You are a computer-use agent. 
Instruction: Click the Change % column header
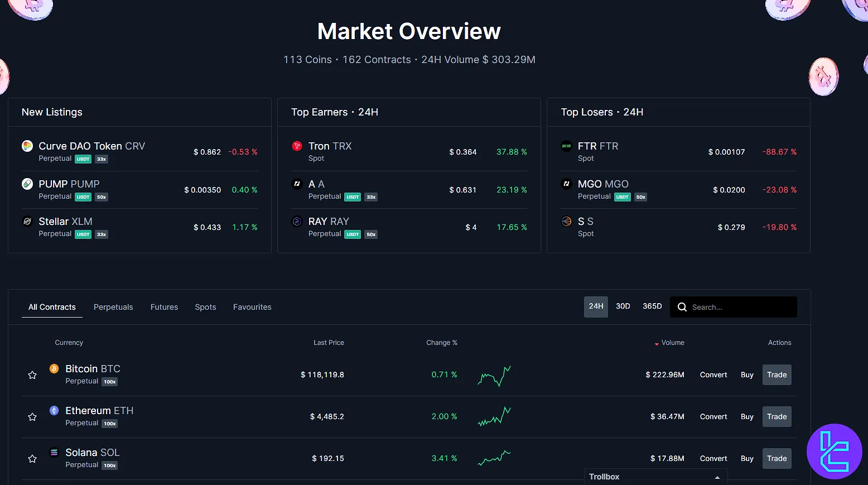click(442, 343)
